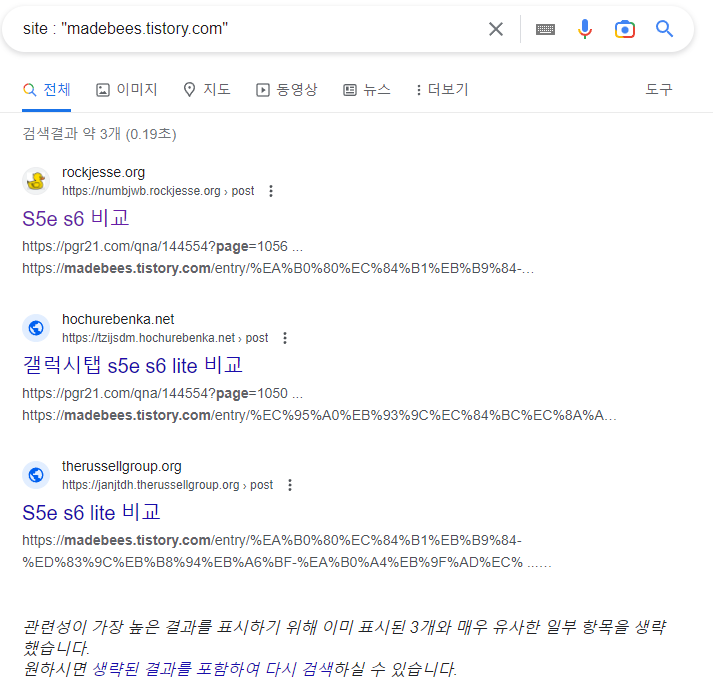713x686 pixels.
Task: Click the therussellgroup.org globe favicon
Action: click(36, 475)
